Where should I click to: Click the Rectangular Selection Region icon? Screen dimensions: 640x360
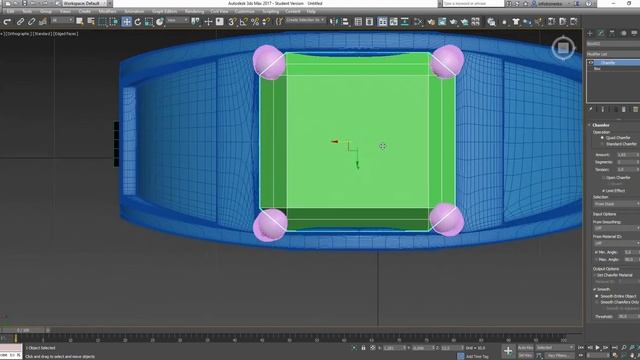(103, 22)
